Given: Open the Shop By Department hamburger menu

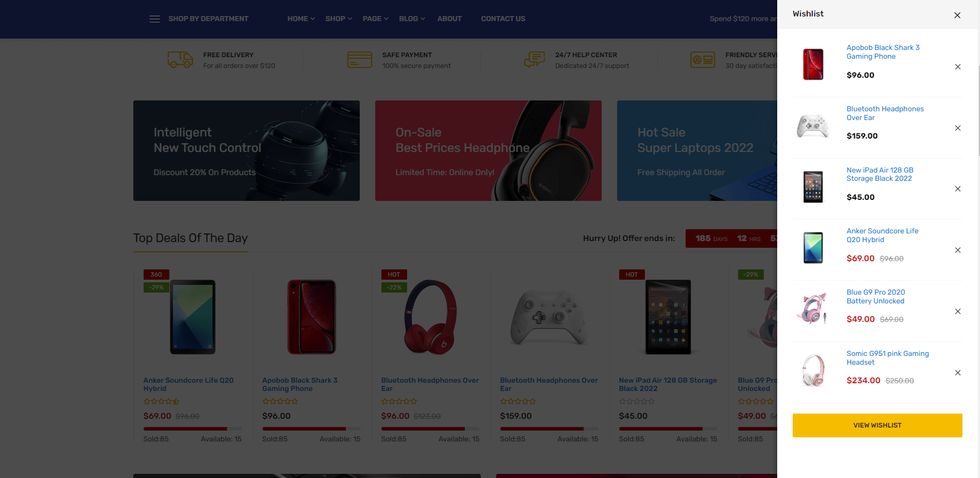Looking at the screenshot, I should (154, 19).
